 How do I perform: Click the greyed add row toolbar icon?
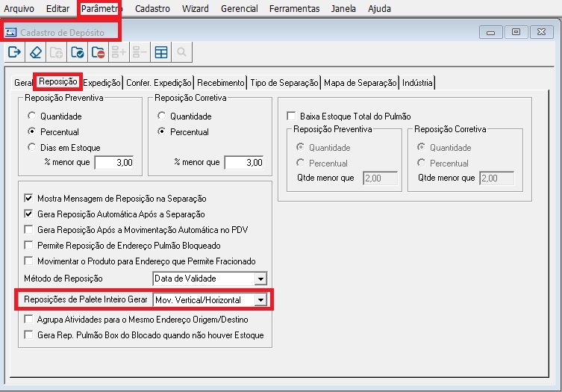pos(119,52)
